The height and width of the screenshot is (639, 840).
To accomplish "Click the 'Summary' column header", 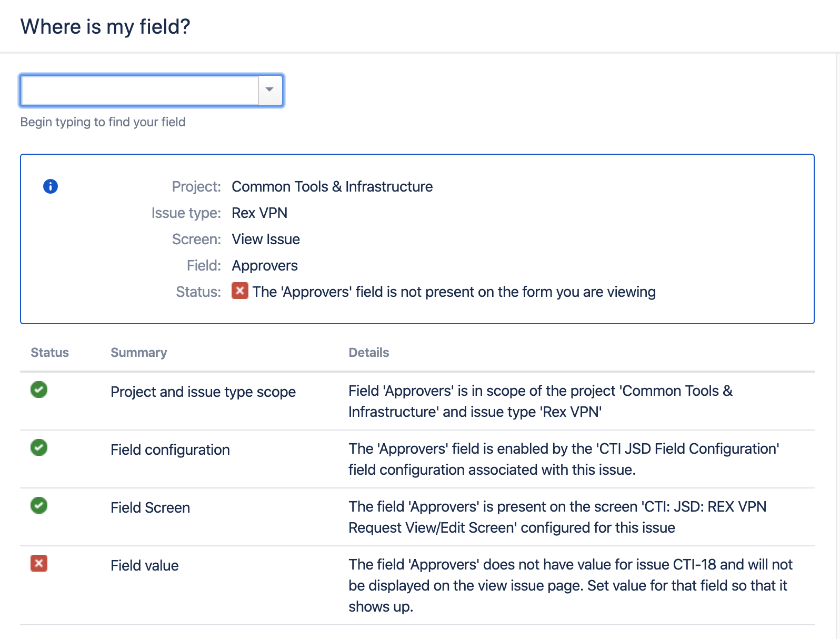I will click(138, 353).
